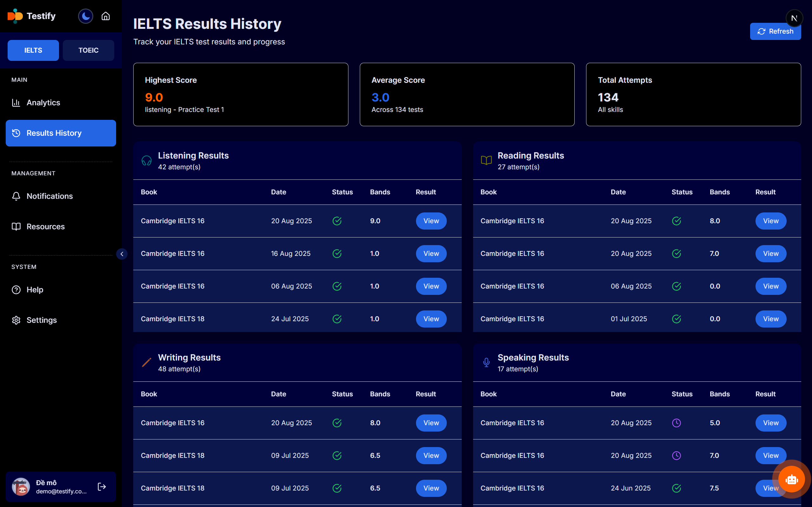Click the demo user profile picture
This screenshot has width=812, height=507.
(21, 486)
